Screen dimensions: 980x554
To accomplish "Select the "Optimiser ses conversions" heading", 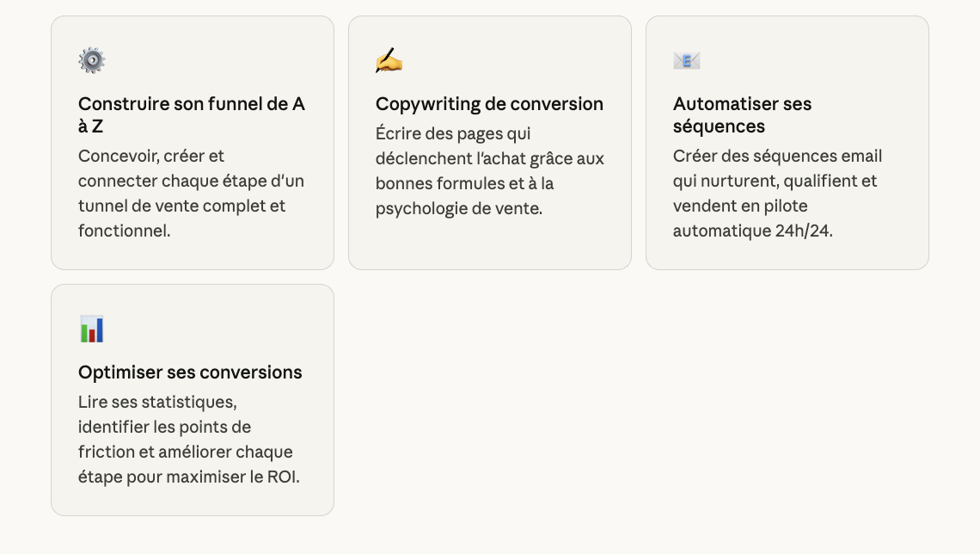I will pyautogui.click(x=190, y=372).
